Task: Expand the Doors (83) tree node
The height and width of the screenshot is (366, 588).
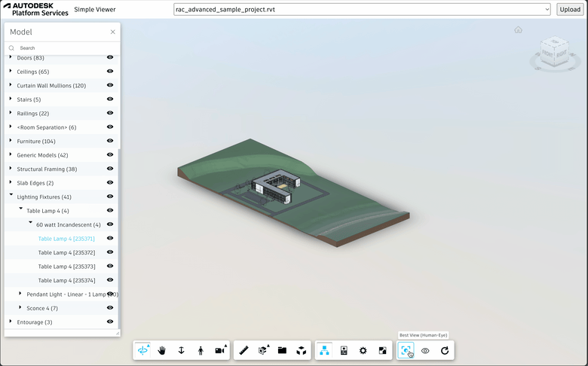Action: tap(11, 57)
